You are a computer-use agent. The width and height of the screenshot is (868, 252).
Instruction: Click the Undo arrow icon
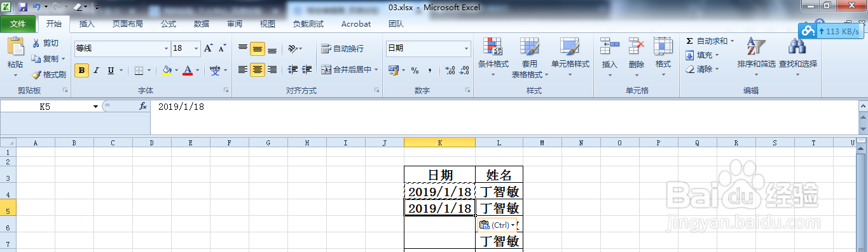click(x=37, y=7)
